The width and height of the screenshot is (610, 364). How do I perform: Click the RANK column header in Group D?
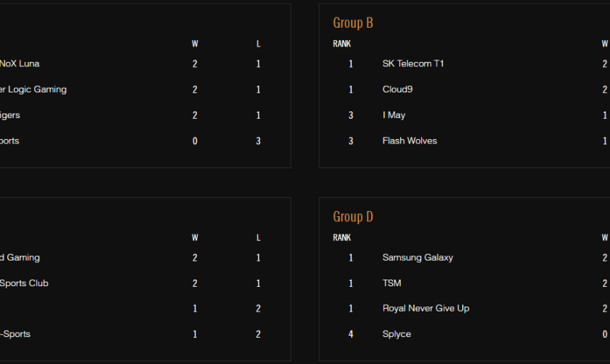click(x=342, y=237)
